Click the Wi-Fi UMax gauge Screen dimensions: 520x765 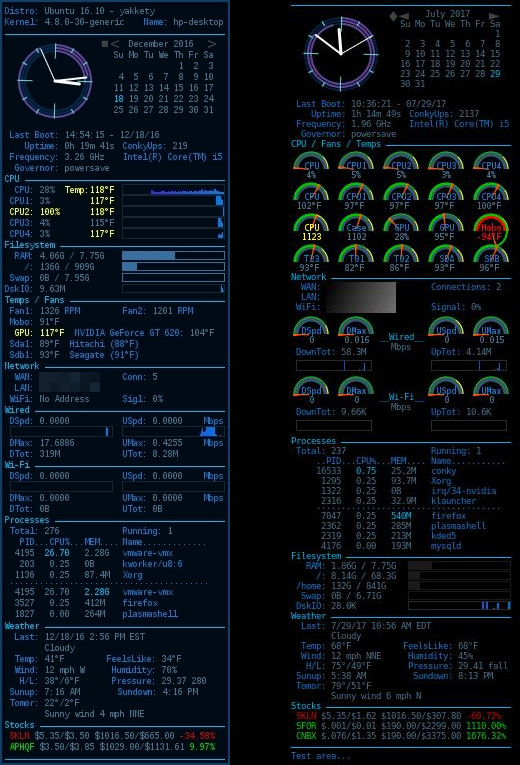point(491,391)
